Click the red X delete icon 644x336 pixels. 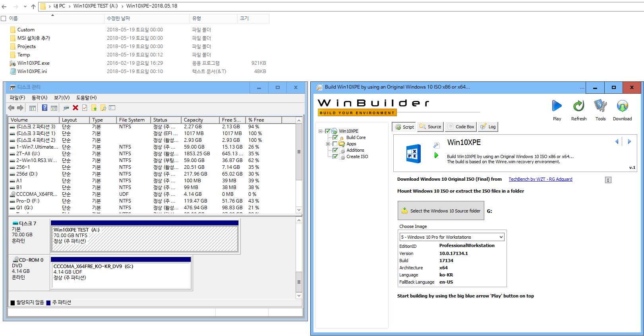[75, 108]
